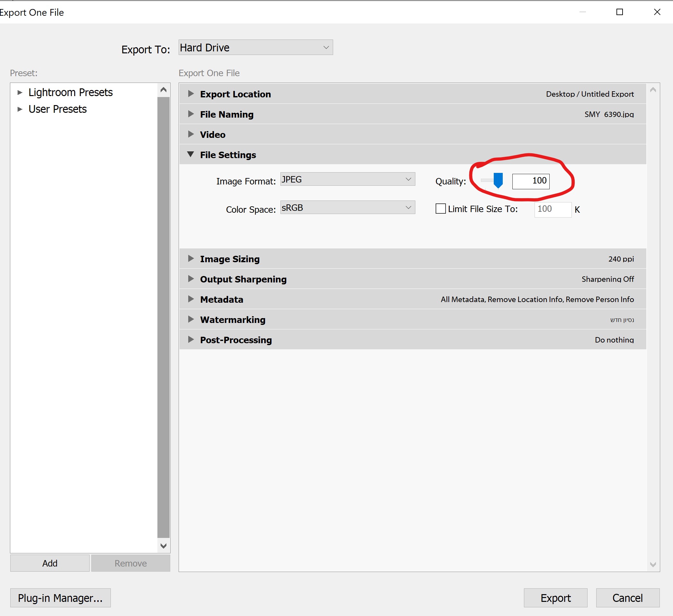Click the preset list scroll-down arrow

pos(163,546)
